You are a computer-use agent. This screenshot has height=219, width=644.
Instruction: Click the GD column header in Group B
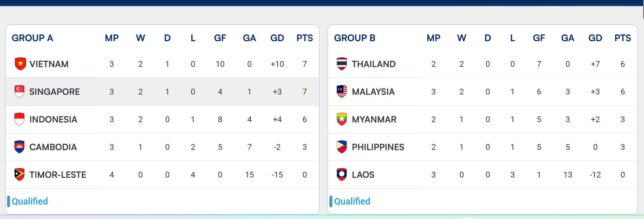point(595,38)
